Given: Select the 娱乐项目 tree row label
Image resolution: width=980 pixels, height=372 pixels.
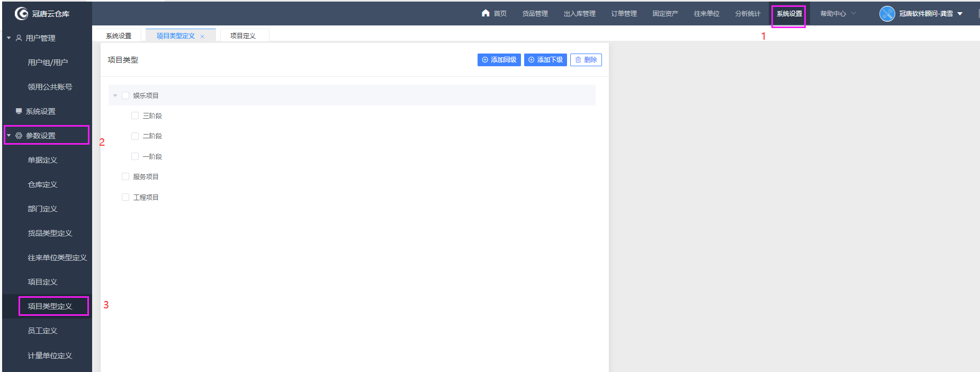Looking at the screenshot, I should click(146, 95).
